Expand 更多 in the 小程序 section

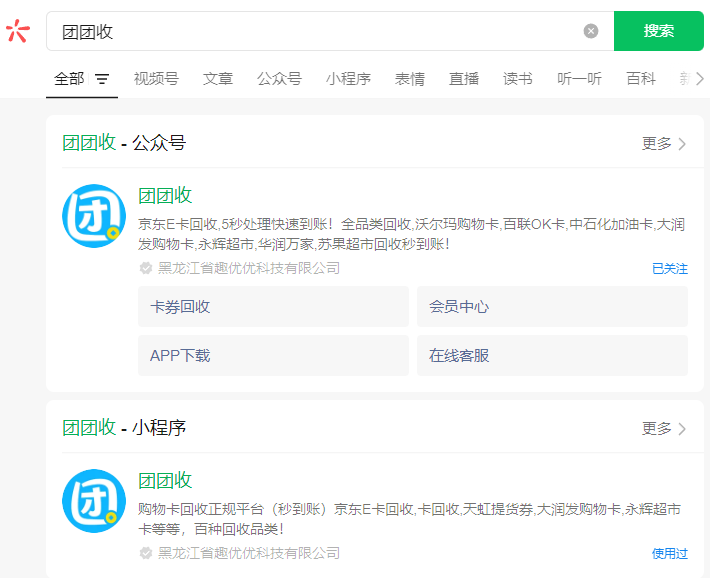pyautogui.click(x=664, y=428)
